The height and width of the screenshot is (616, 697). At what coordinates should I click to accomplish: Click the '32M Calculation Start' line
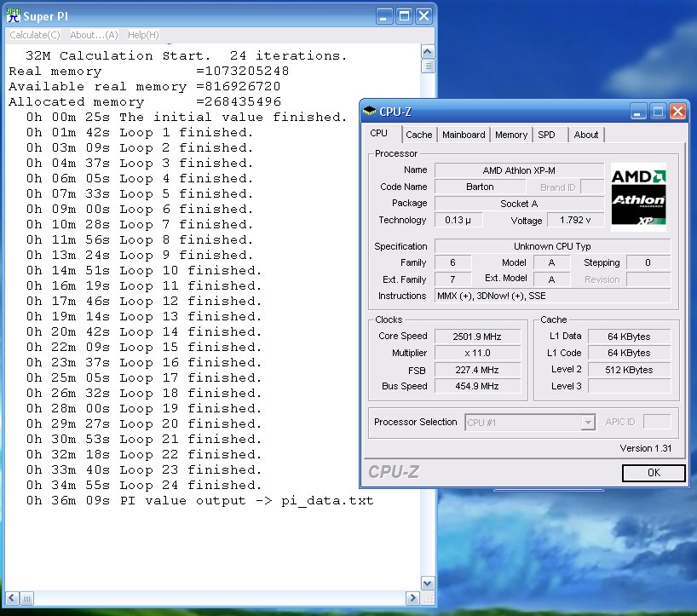[x=187, y=55]
